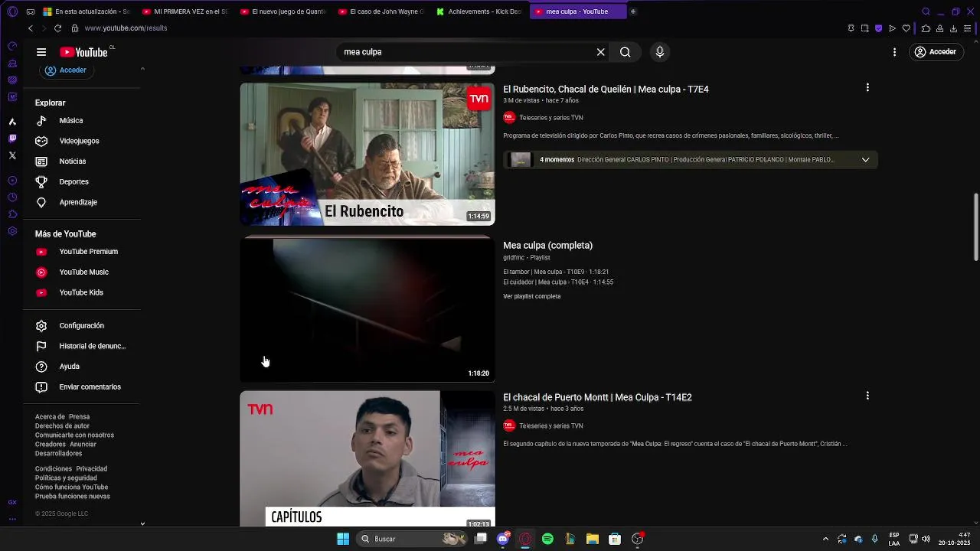Open Videojuegos in the sidebar

(79, 141)
